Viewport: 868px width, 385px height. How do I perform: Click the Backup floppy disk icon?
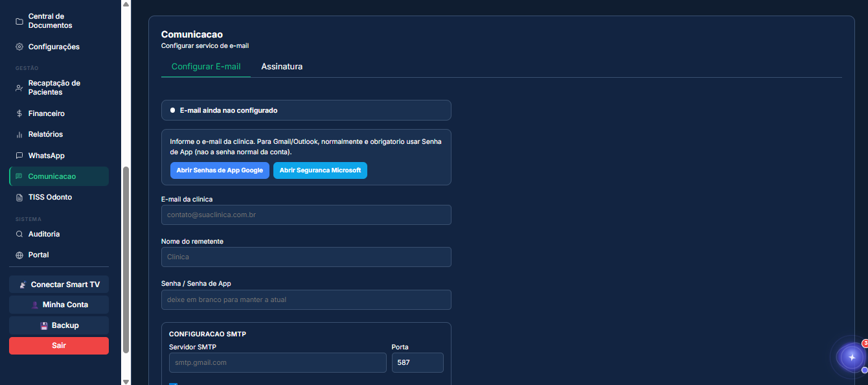coord(44,325)
